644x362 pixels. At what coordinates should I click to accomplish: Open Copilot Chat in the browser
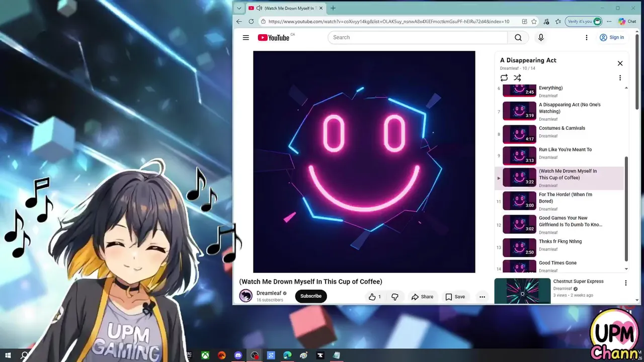[627, 22]
